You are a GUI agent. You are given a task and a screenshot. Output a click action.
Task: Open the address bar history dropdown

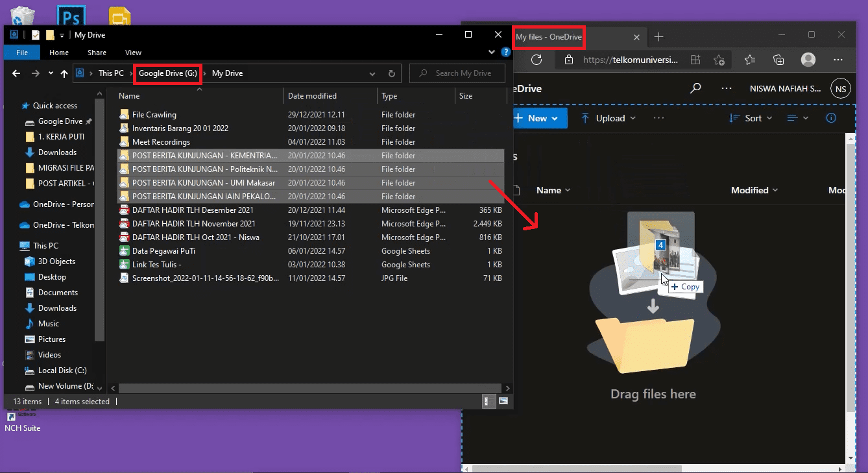tap(373, 73)
